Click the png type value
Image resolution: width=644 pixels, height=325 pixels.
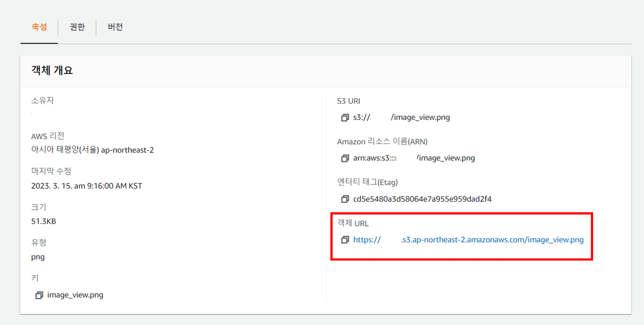(38, 257)
